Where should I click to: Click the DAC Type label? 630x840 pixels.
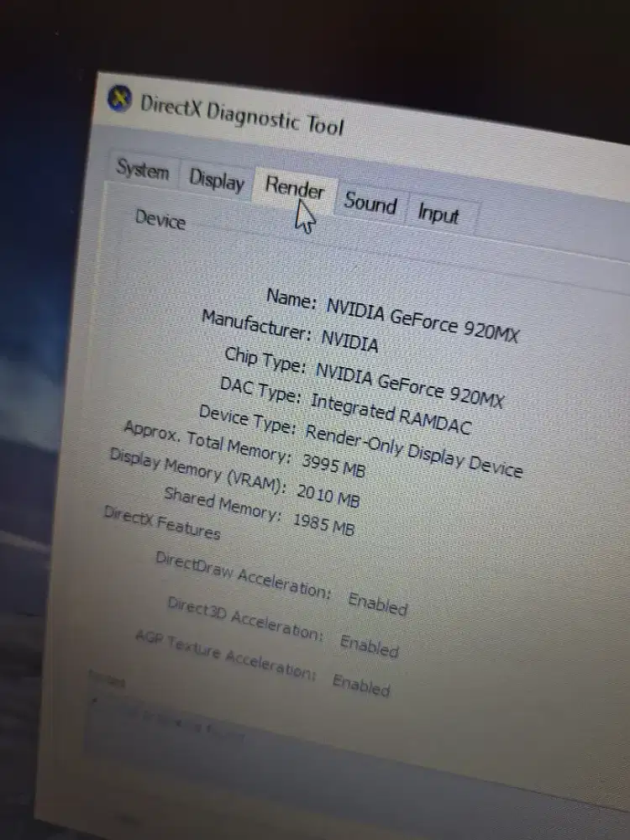coord(261,391)
